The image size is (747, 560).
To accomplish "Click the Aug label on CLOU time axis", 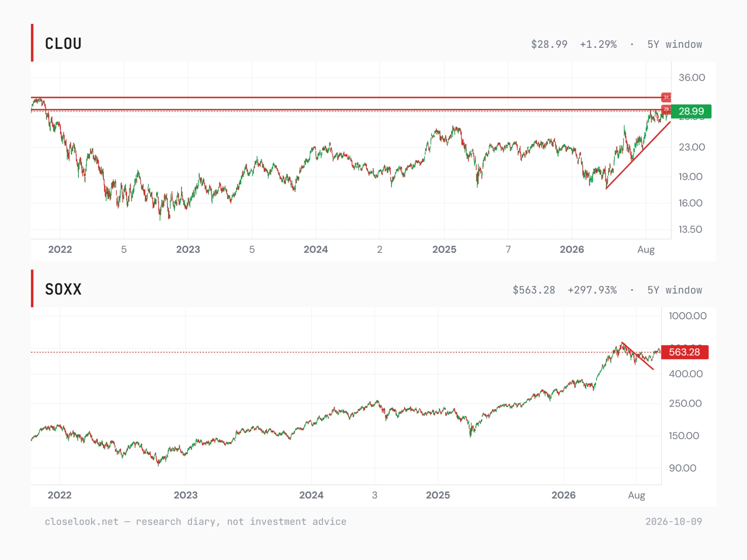I will [646, 250].
